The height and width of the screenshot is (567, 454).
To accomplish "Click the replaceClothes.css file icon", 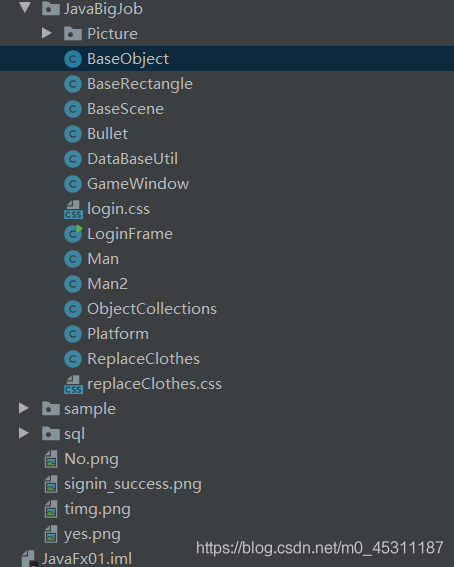I will 73,384.
